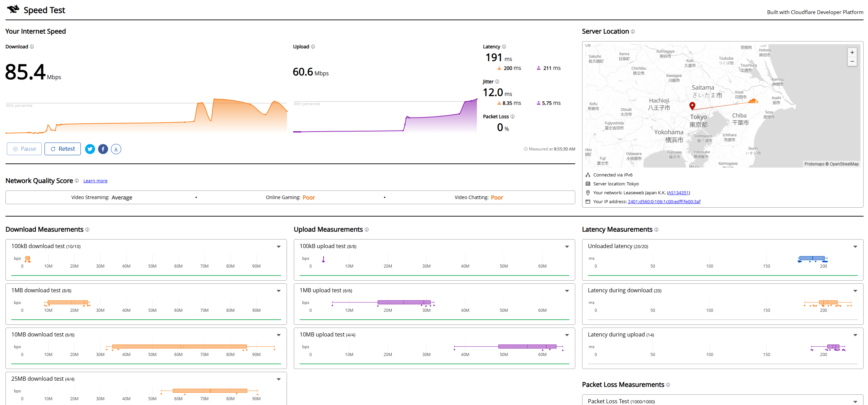Expand the 100kB download test panel
The height and width of the screenshot is (405, 868).
[279, 247]
